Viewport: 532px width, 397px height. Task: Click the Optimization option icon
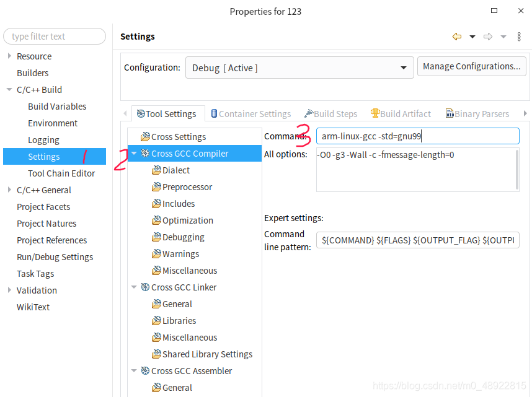[x=156, y=220]
